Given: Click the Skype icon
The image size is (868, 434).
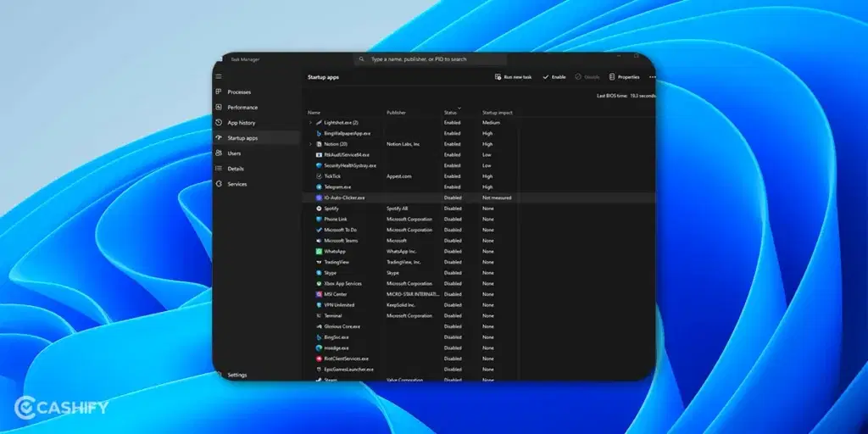Looking at the screenshot, I should point(319,273).
